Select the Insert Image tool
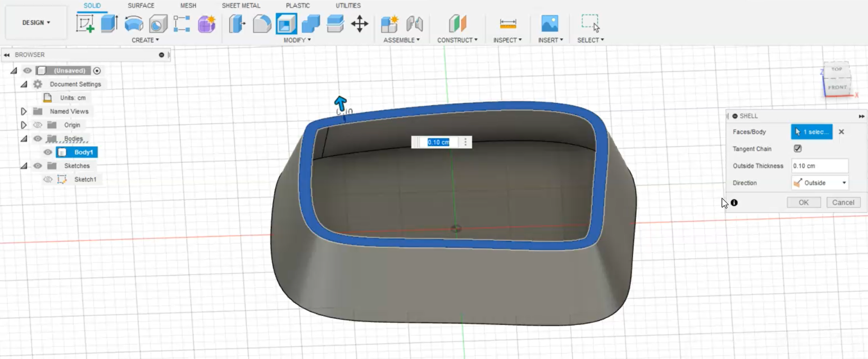Viewport: 868px width, 359px height. pos(549,24)
